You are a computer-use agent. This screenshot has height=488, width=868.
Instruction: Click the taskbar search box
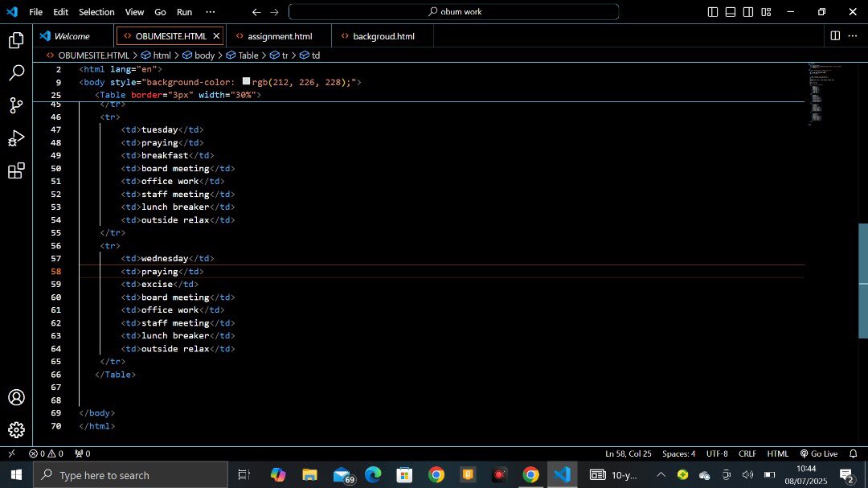coord(131,475)
